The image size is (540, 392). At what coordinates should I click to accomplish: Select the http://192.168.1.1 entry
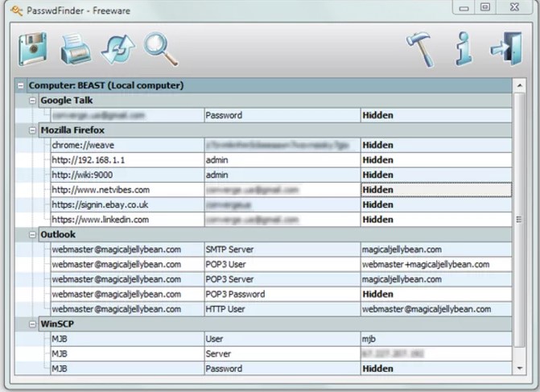click(127, 160)
